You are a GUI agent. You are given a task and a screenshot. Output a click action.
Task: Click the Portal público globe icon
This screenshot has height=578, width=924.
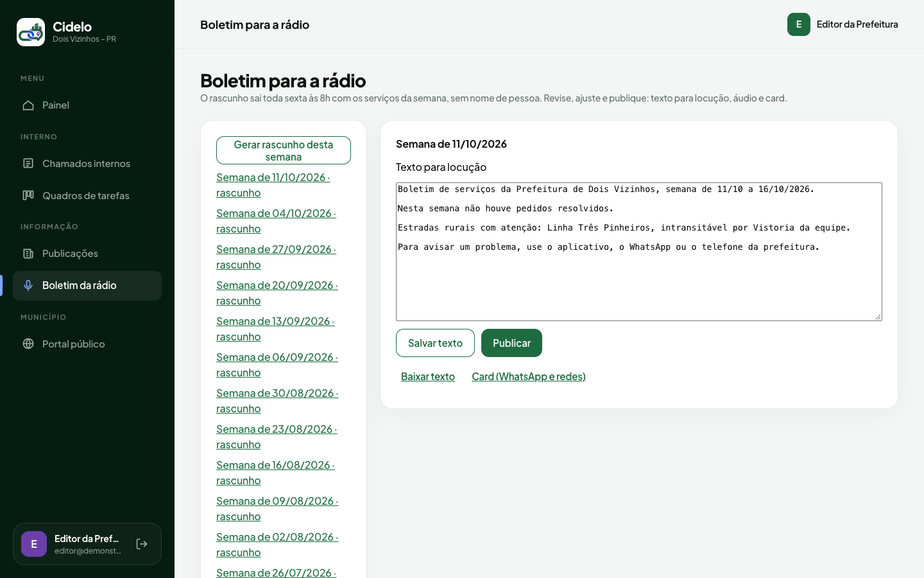28,344
